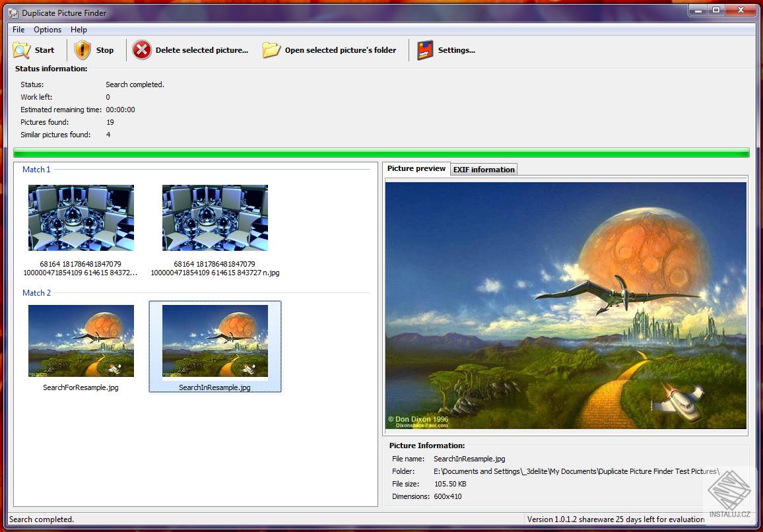
Task: Click the File name value SearchInResample.jpg
Action: tap(469, 459)
